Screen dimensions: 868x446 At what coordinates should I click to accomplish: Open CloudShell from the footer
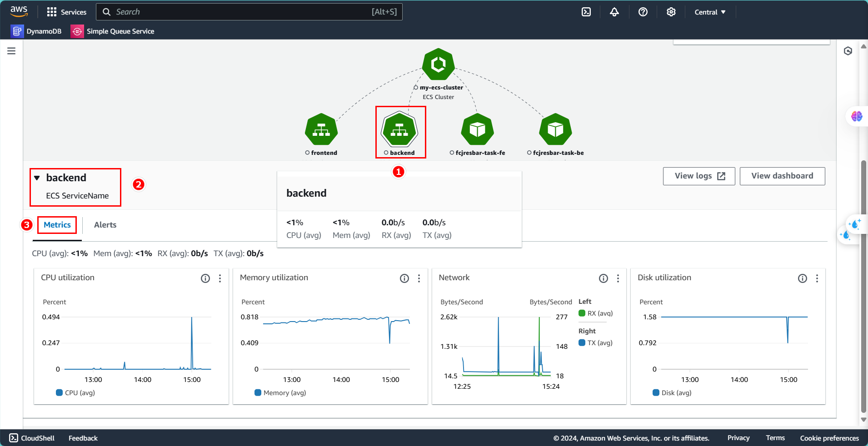tap(32, 438)
